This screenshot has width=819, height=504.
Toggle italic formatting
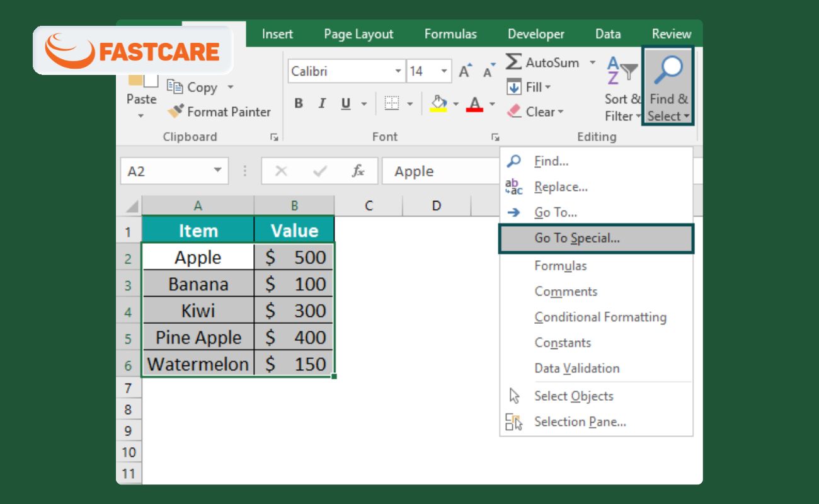(x=322, y=104)
